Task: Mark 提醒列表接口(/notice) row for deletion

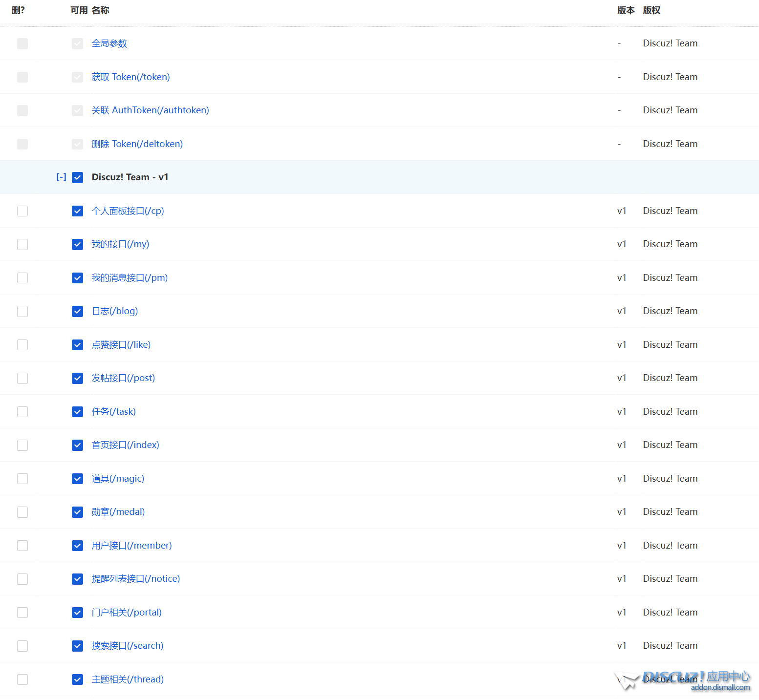Action: tap(22, 579)
